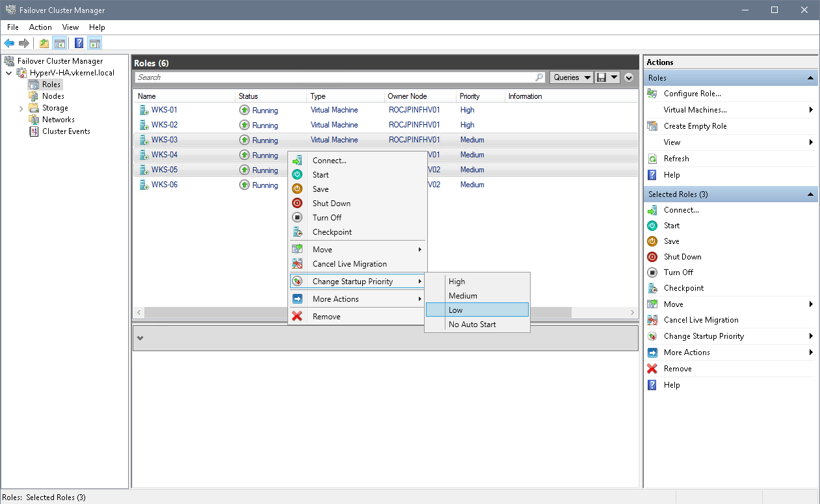Collapse the Selected Roles (3) section
Screen dimensions: 820x504
coord(810,194)
